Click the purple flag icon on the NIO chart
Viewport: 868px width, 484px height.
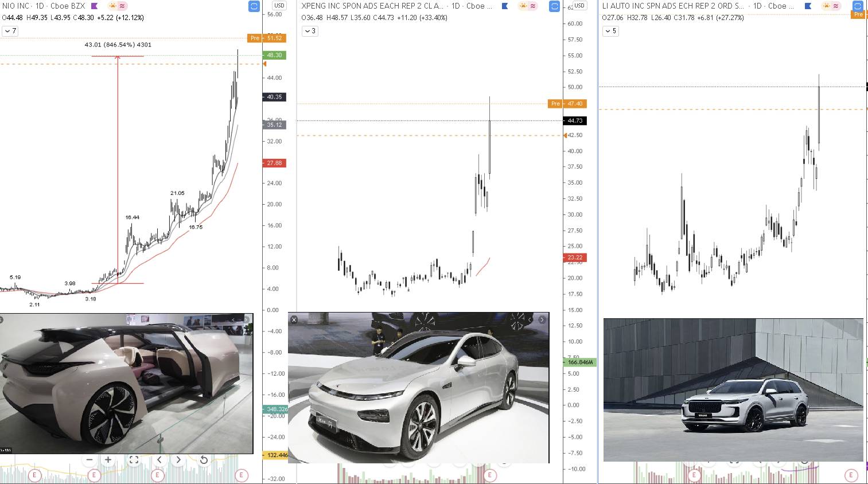(95, 6)
